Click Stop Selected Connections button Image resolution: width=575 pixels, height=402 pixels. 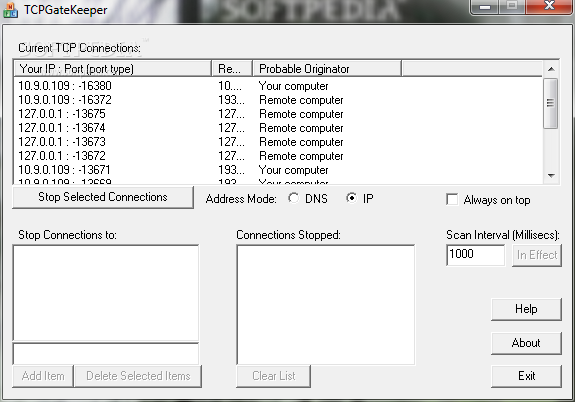(x=103, y=197)
